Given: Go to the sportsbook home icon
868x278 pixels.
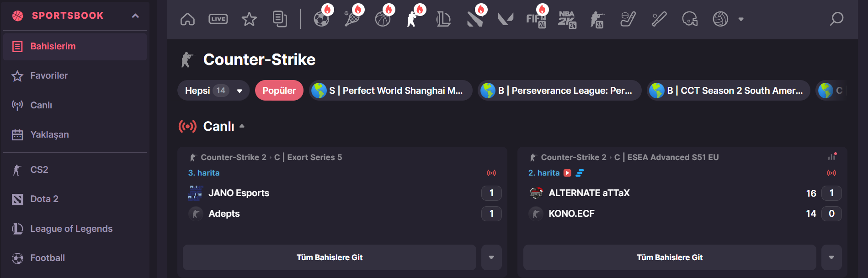Looking at the screenshot, I should [x=187, y=19].
